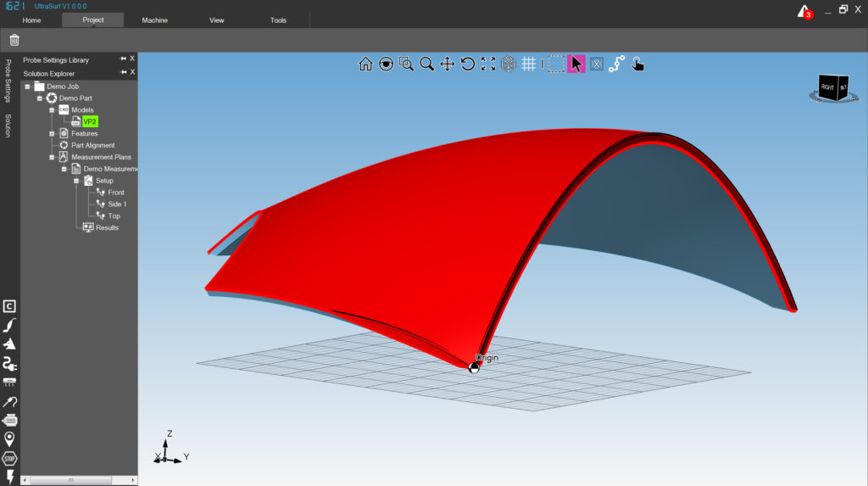Click the plug connection icon in sidebar
Screen dimensions: 868x486
(x=10, y=364)
